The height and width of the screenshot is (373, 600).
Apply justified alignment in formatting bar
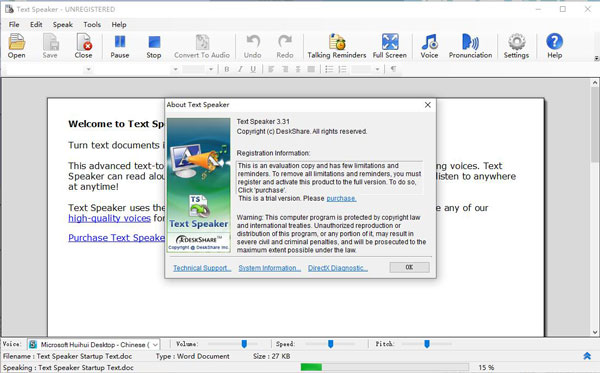(x=311, y=69)
